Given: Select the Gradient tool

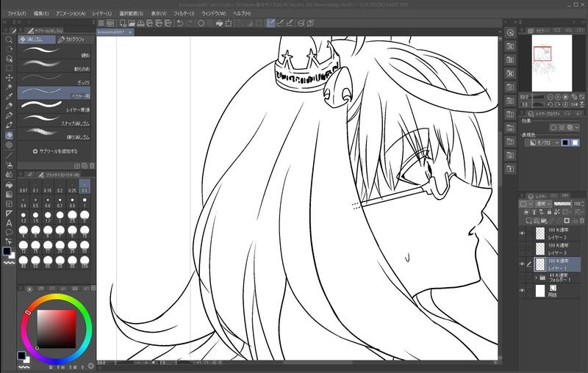Looking at the screenshot, I should click(x=9, y=194).
